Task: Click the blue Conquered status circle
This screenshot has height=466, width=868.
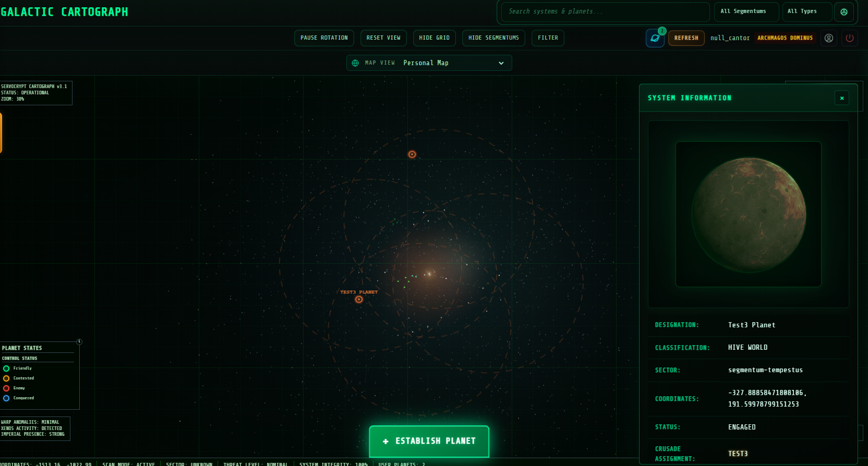Action: [6, 398]
